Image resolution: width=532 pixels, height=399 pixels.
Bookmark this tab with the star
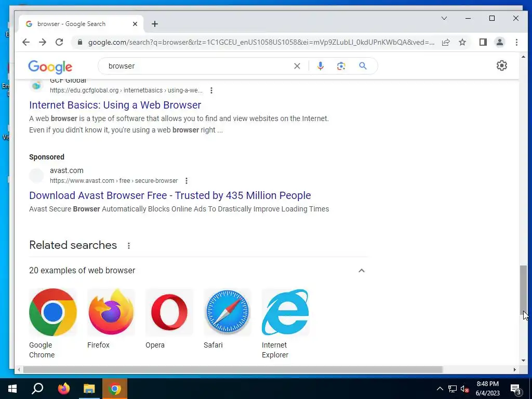(462, 42)
